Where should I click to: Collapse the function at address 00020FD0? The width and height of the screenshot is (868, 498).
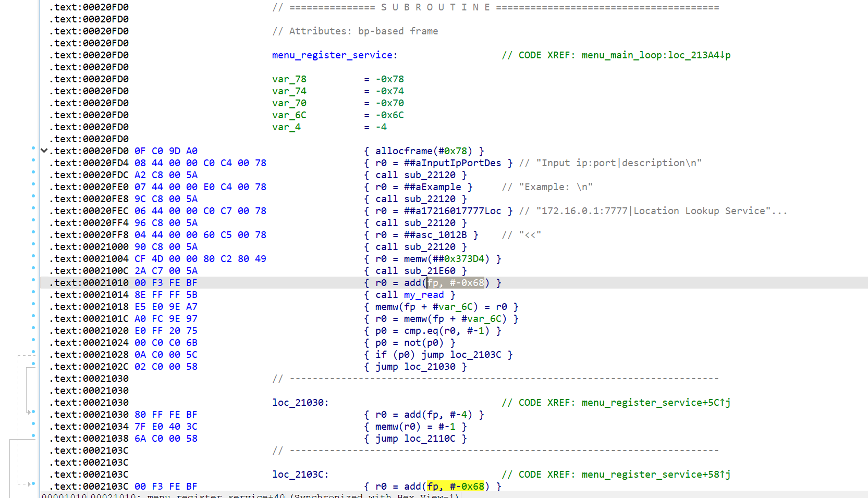click(44, 151)
